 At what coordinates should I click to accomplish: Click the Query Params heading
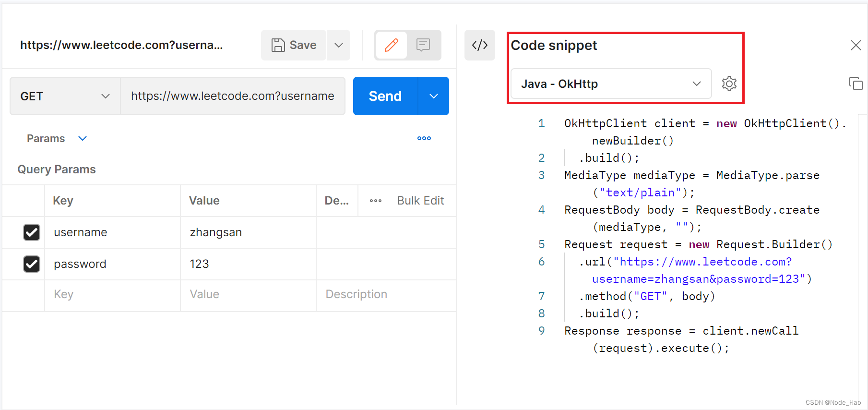point(57,169)
